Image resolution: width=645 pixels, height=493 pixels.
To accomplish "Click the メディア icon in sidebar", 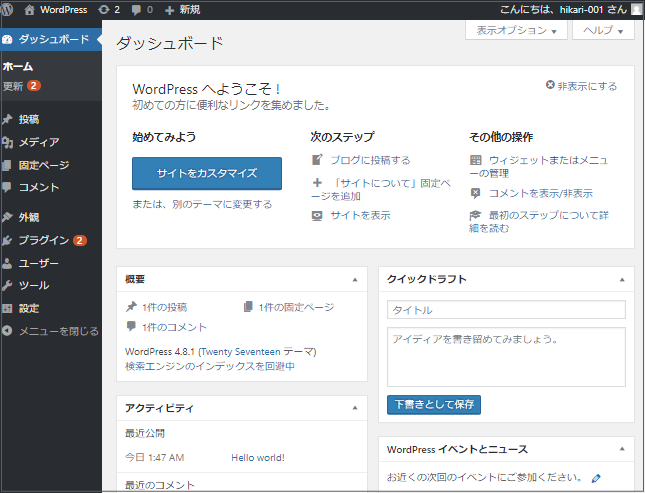I will (x=7, y=142).
